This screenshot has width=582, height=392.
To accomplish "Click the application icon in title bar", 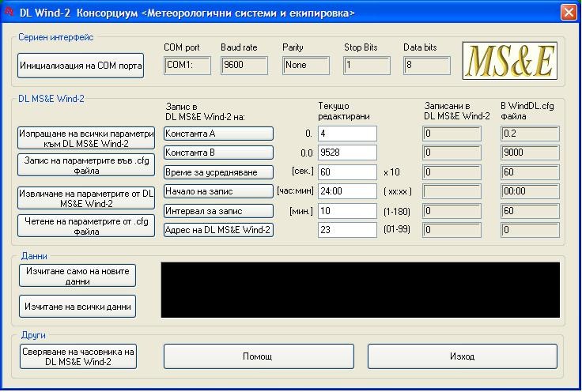I will [x=9, y=12].
